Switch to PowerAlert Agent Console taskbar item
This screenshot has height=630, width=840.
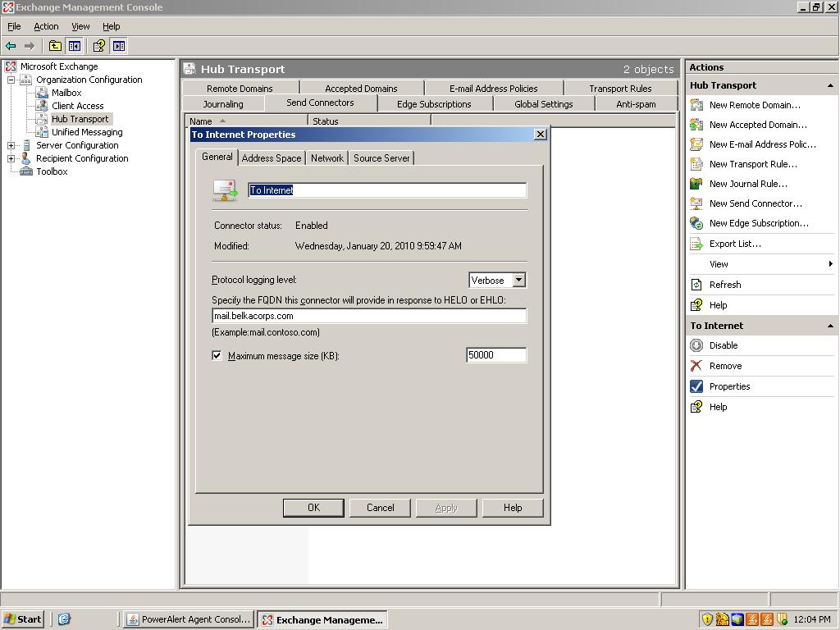pos(189,619)
